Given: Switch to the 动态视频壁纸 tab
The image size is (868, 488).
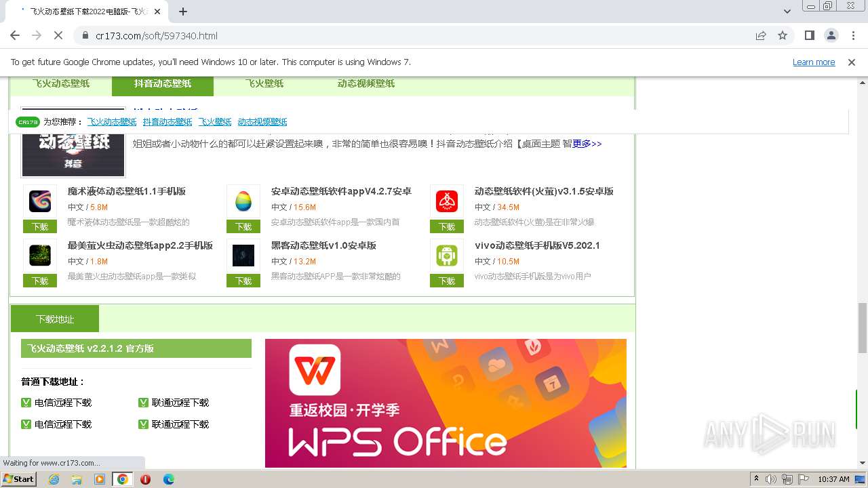Looking at the screenshot, I should [x=366, y=83].
